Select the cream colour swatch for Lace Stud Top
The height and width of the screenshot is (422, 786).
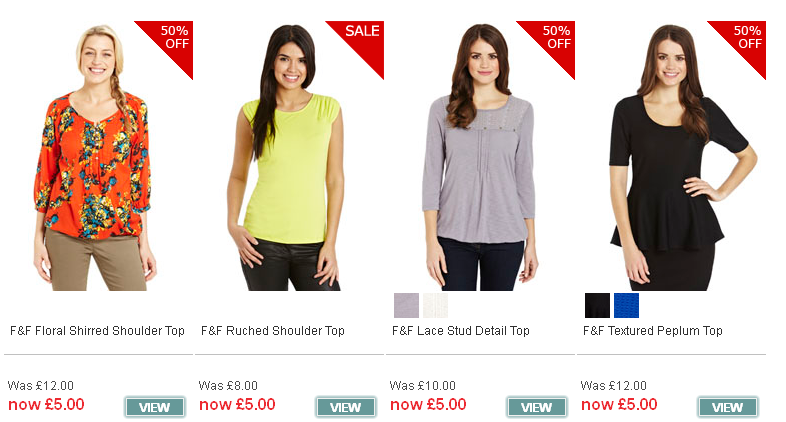[435, 305]
